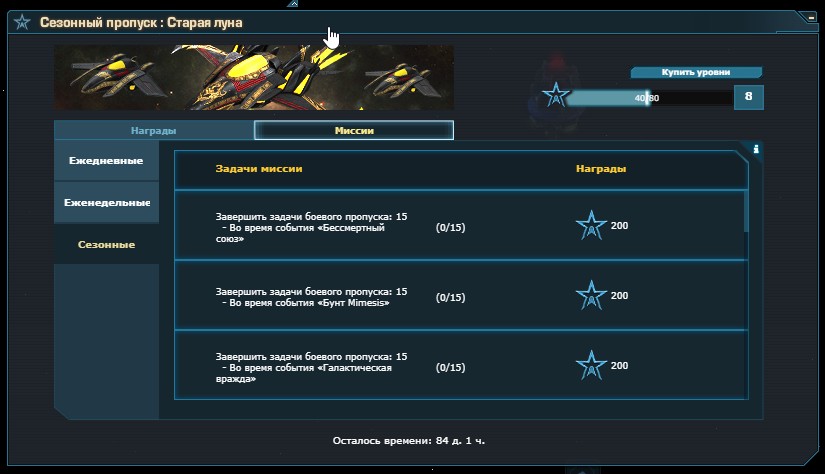
Task: Open the Еженедельные missions category
Action: click(x=106, y=203)
